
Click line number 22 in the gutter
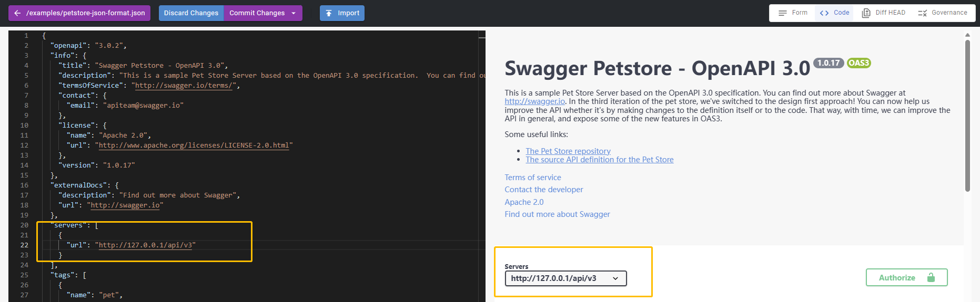click(24, 245)
